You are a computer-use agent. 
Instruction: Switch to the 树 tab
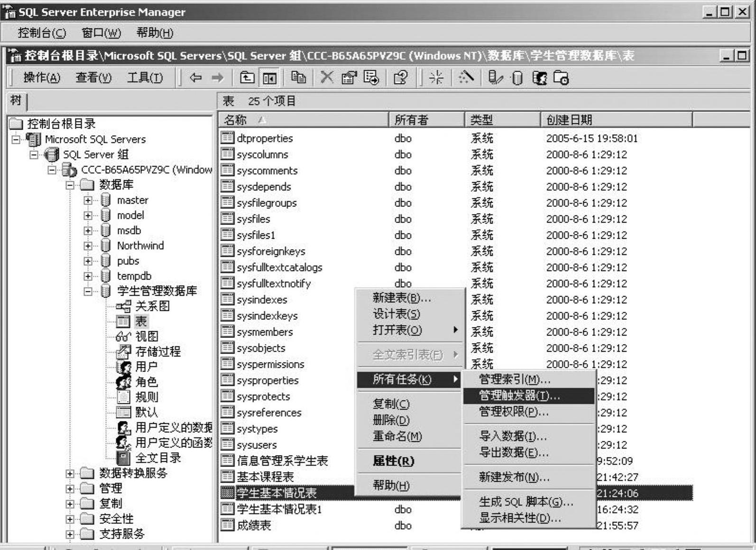(x=17, y=101)
